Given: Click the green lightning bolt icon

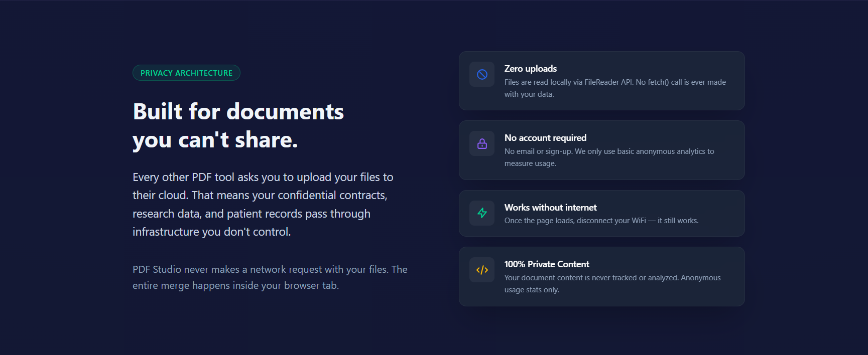Looking at the screenshot, I should [x=482, y=213].
